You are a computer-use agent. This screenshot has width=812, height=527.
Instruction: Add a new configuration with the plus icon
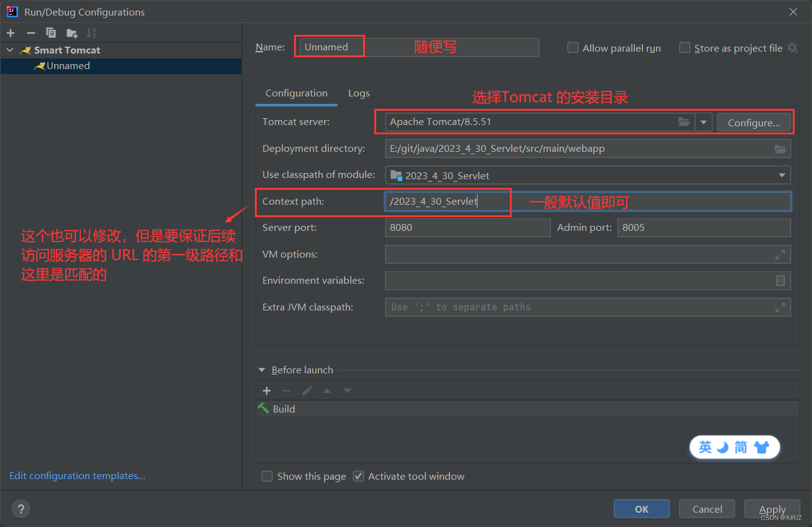11,33
